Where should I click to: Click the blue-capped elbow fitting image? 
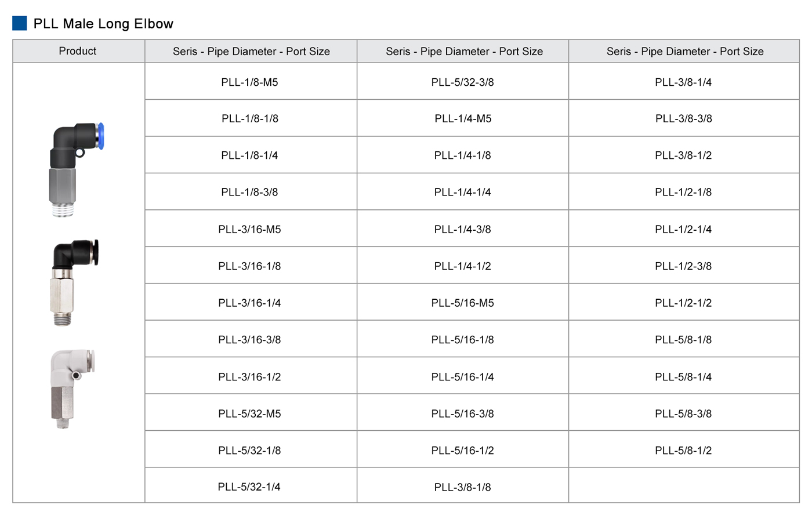click(x=75, y=169)
